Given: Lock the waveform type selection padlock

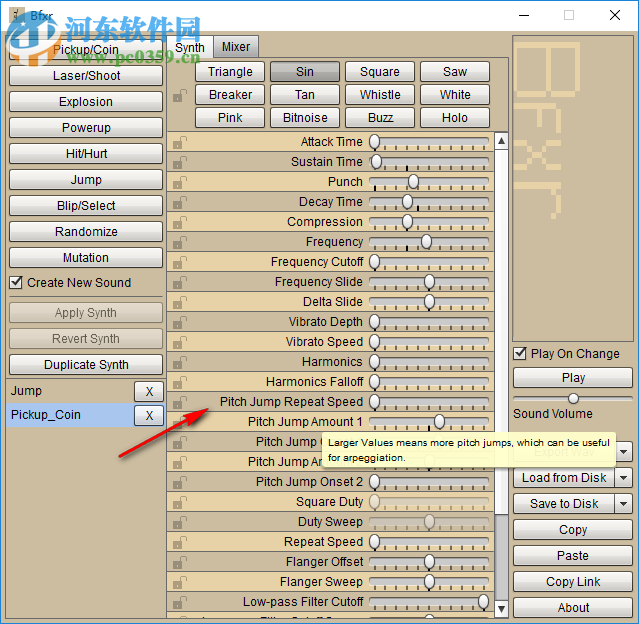Looking at the screenshot, I should 180,96.
